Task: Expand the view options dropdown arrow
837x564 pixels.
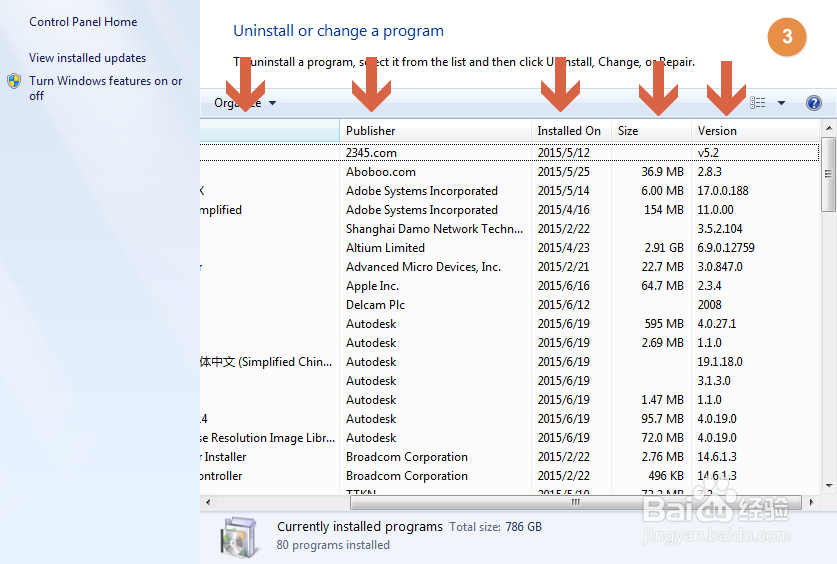Action: point(781,103)
